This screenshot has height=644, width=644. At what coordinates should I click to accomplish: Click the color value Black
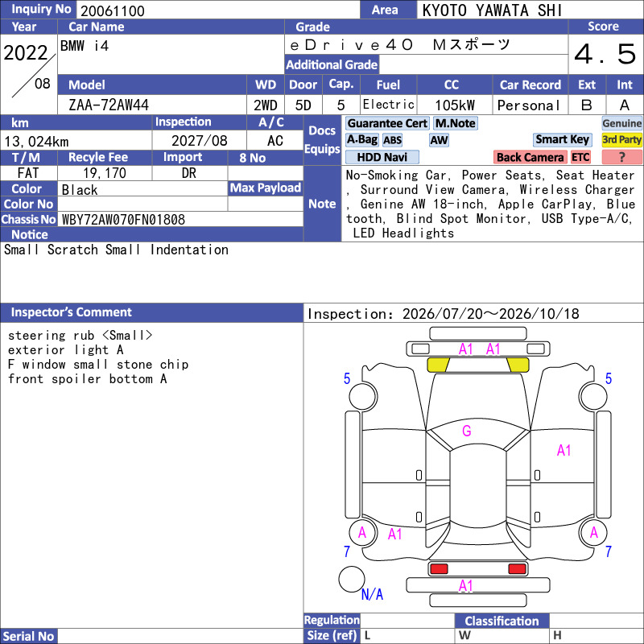tap(80, 190)
